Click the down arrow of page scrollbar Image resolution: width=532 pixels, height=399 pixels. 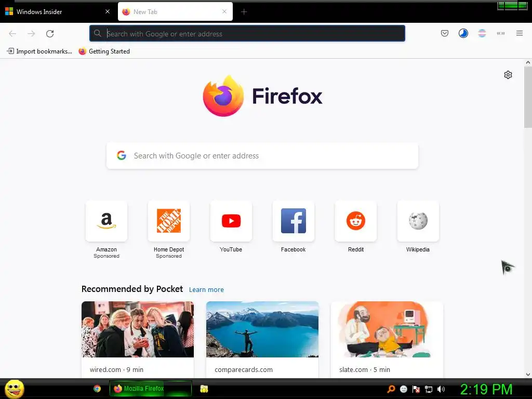click(x=528, y=375)
